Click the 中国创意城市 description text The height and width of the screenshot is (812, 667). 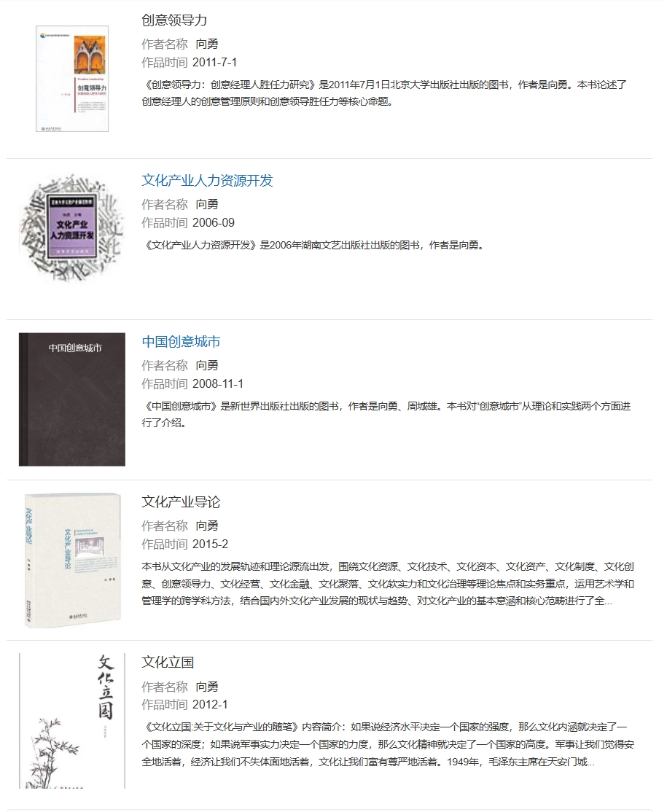tap(386, 414)
